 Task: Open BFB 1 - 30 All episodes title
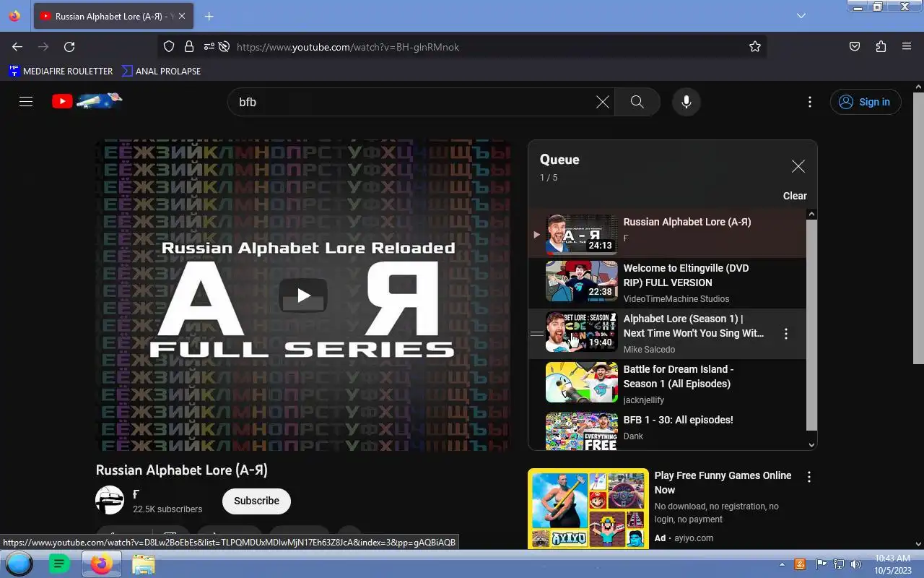[x=678, y=420]
